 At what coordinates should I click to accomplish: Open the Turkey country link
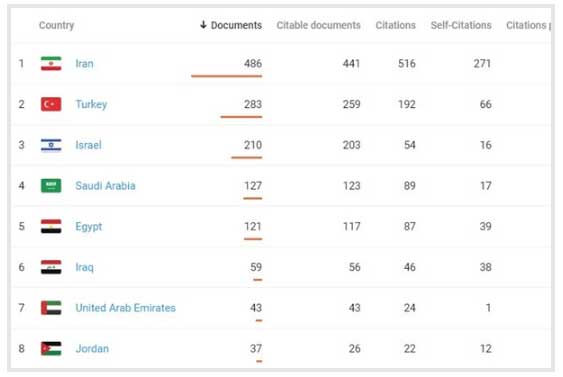point(91,104)
